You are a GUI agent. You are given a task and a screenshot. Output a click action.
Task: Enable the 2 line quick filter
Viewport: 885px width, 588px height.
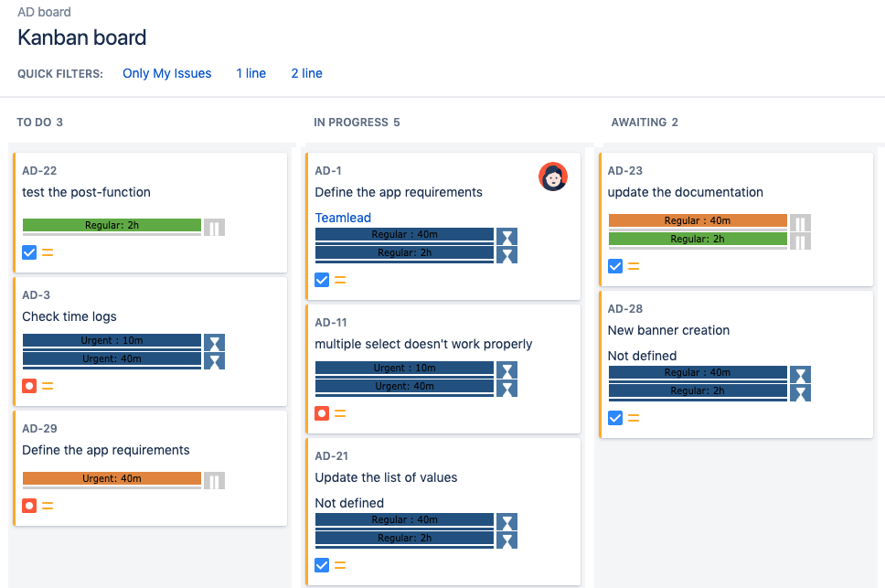click(306, 73)
